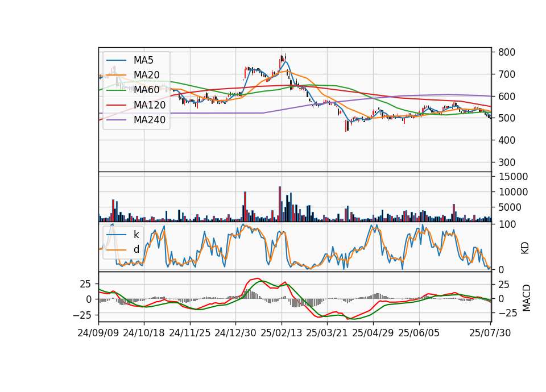Click the 100 KD axis label
Image resolution: width=546 pixels, height=392 pixels.
(507, 224)
